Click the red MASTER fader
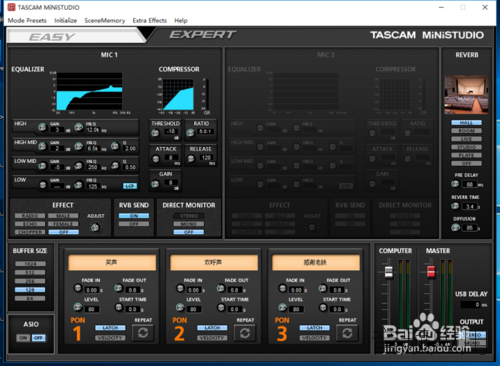This screenshot has width=500, height=366. pyautogui.click(x=431, y=271)
